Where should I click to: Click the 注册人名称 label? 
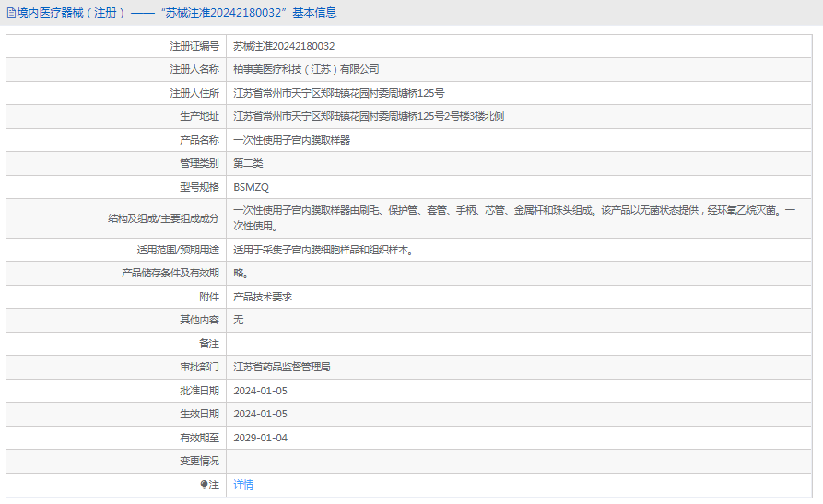(194, 69)
